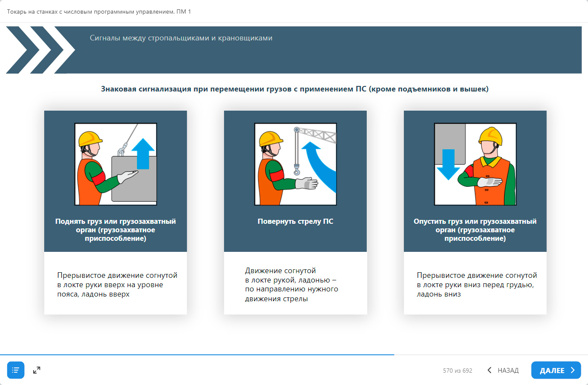Toggle fullscreen mode with the expand arrows icon
The width and height of the screenshot is (588, 385).
point(37,370)
